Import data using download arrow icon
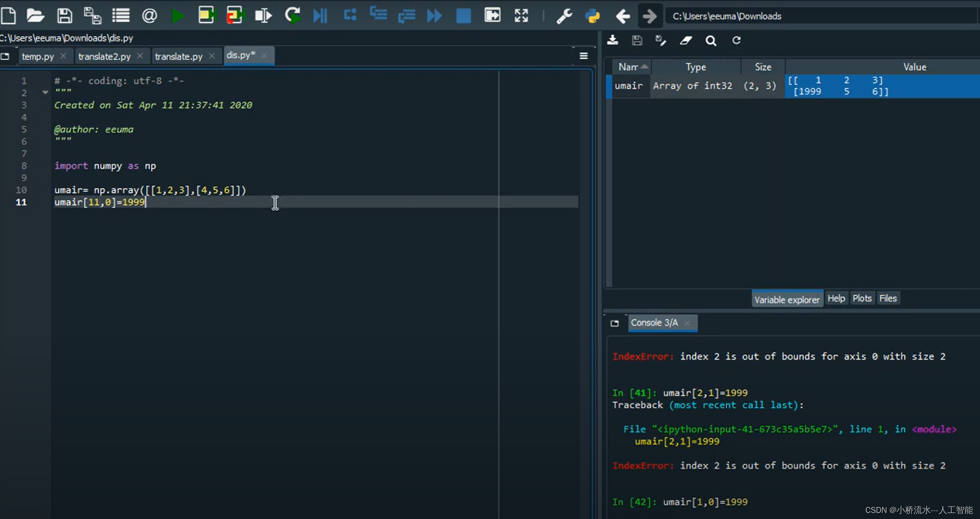This screenshot has height=519, width=980. (x=613, y=41)
